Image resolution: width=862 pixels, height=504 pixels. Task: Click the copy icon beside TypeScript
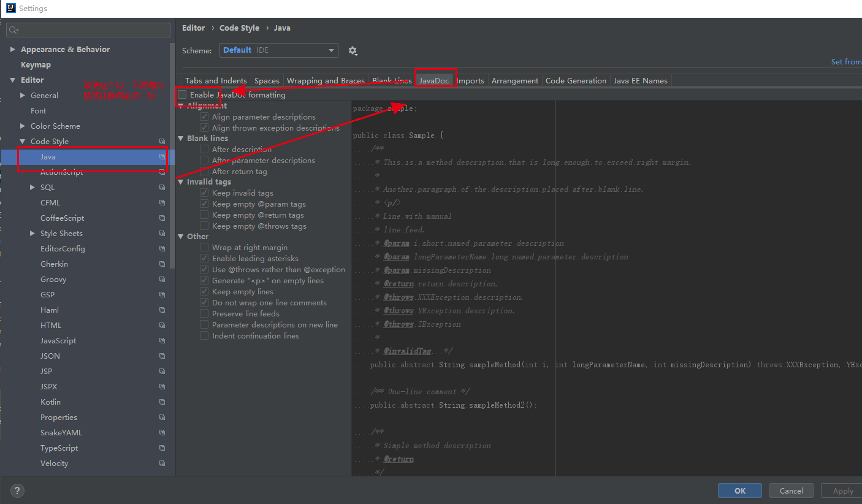162,448
